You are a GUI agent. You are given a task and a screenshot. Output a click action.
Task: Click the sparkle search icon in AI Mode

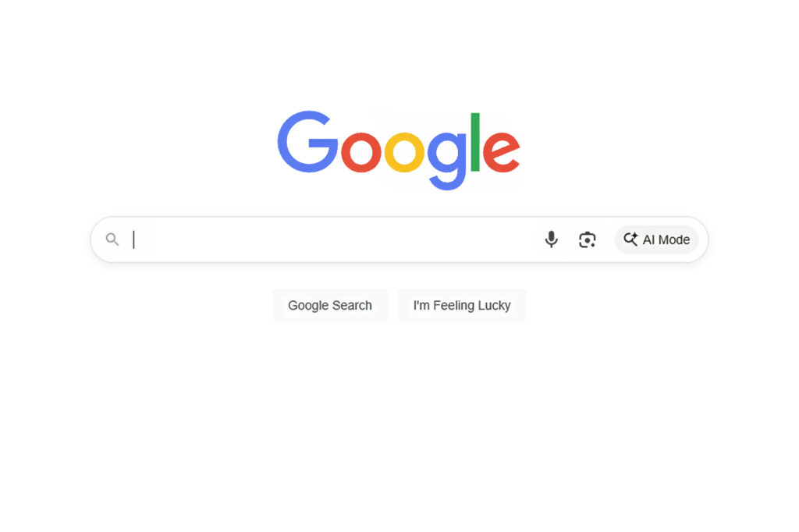[x=630, y=239]
